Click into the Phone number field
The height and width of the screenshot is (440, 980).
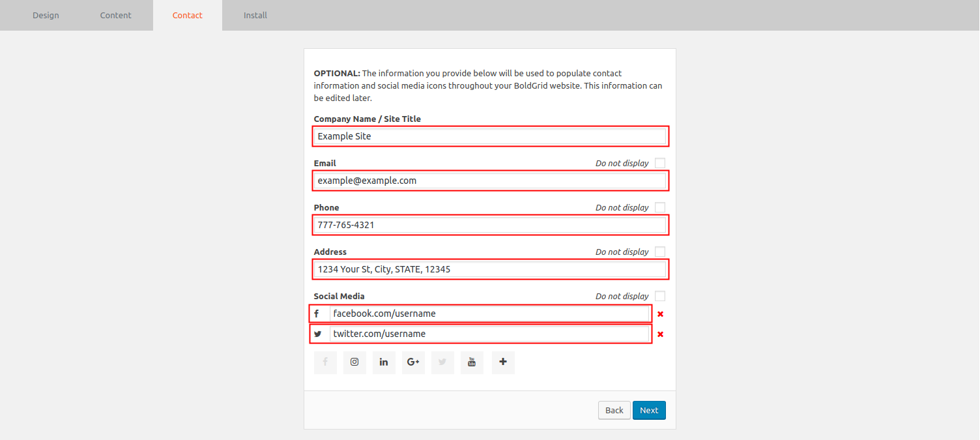click(490, 225)
